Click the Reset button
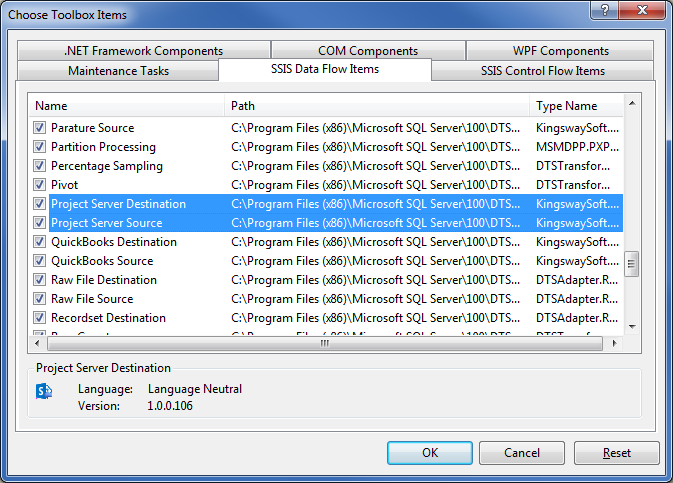The height and width of the screenshot is (483, 673). tap(617, 453)
